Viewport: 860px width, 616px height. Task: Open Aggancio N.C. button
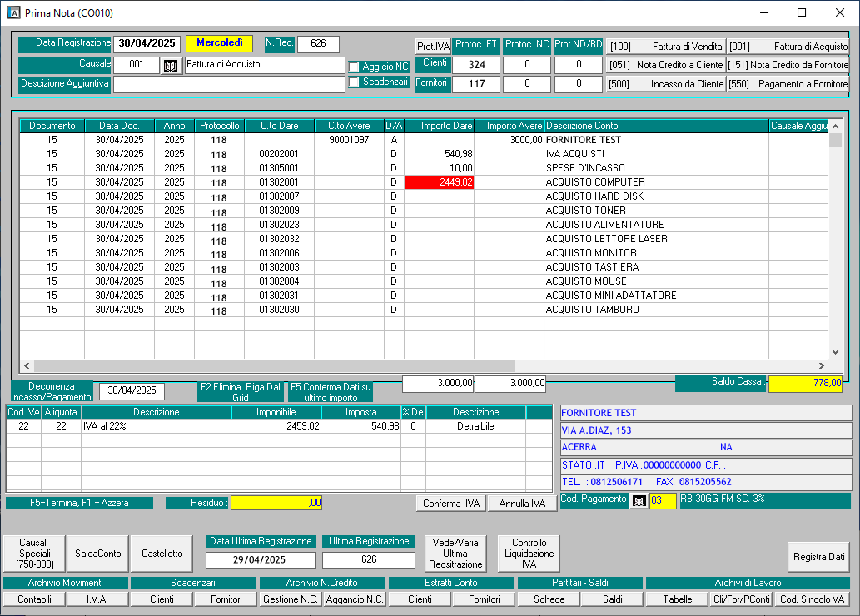click(355, 599)
